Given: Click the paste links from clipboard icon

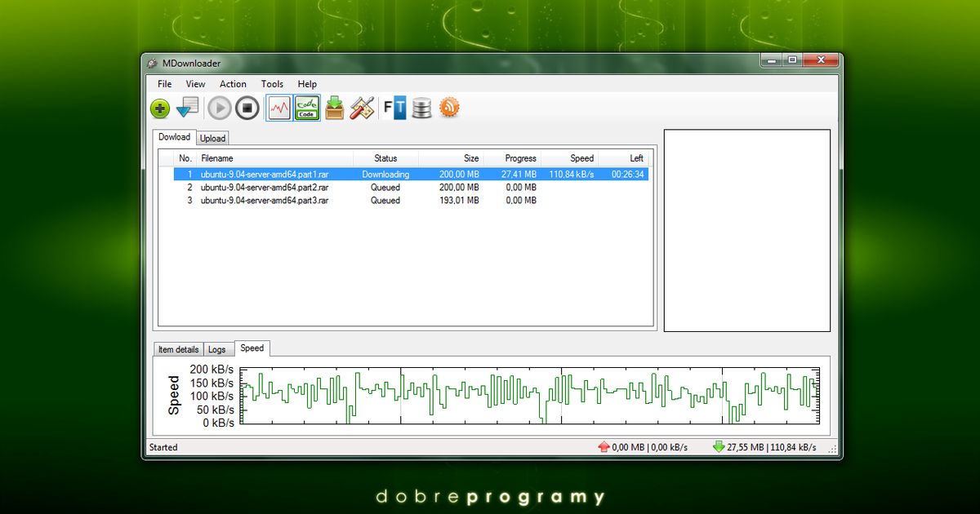Looking at the screenshot, I should click(187, 108).
